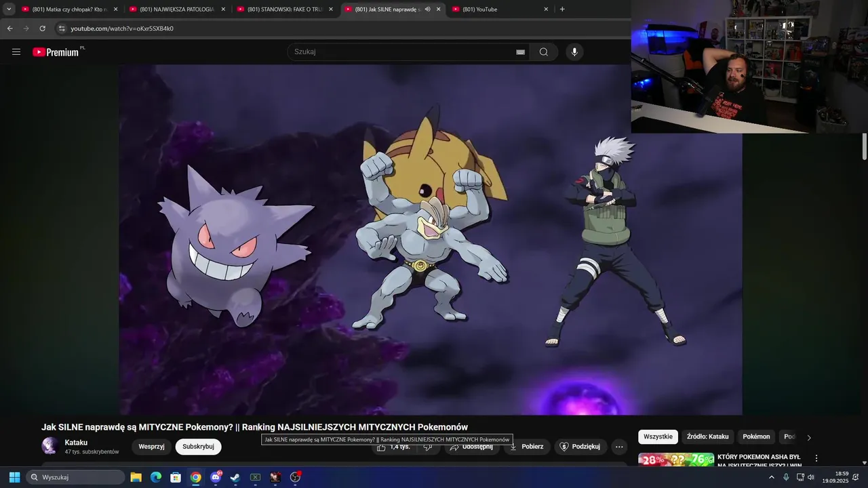Open the '28% ?? 76%' recommended video thumbnail
This screenshot has height=488, width=868.
tap(676, 460)
